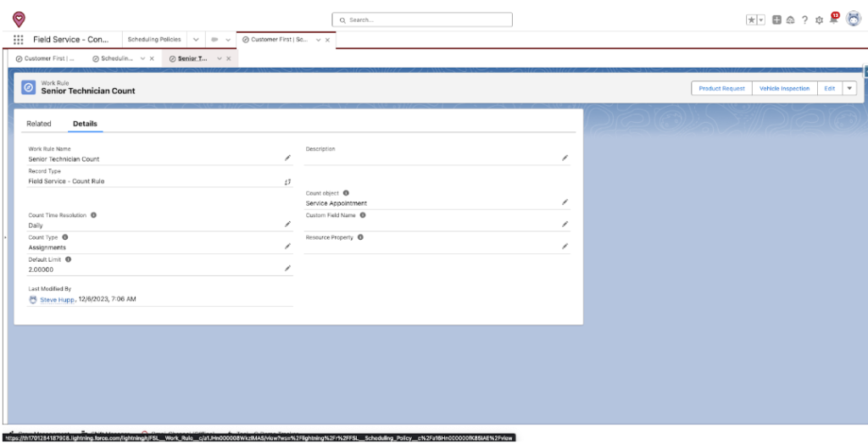Open Customer First workspace tab actions chevron
Image resolution: width=868 pixels, height=444 pixels.
tap(319, 40)
